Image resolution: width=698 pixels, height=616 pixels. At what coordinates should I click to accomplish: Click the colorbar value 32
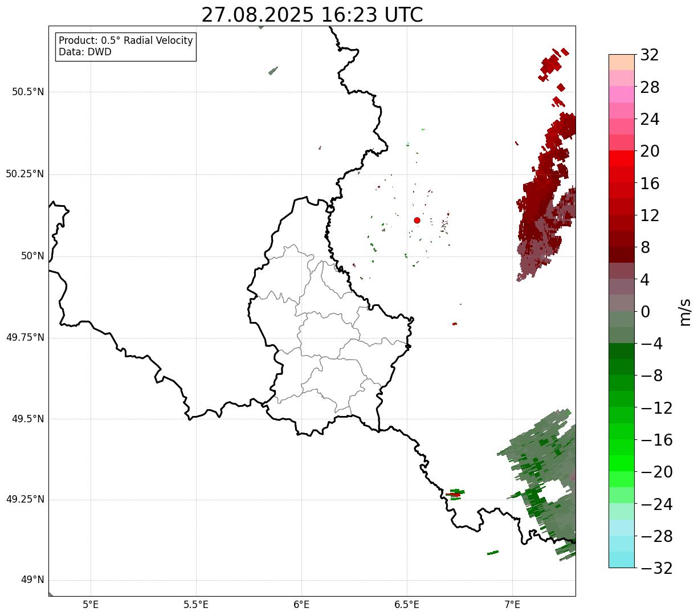[650, 55]
